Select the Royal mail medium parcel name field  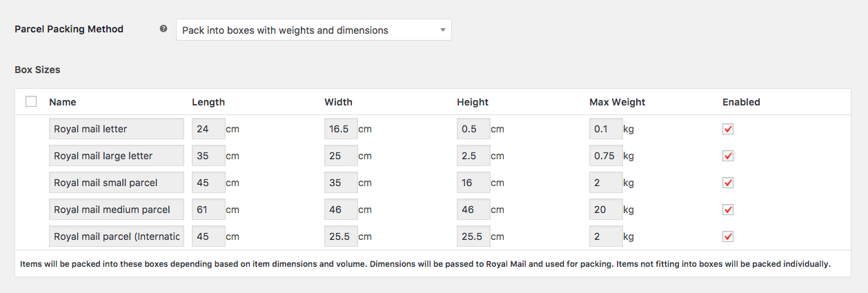click(117, 210)
